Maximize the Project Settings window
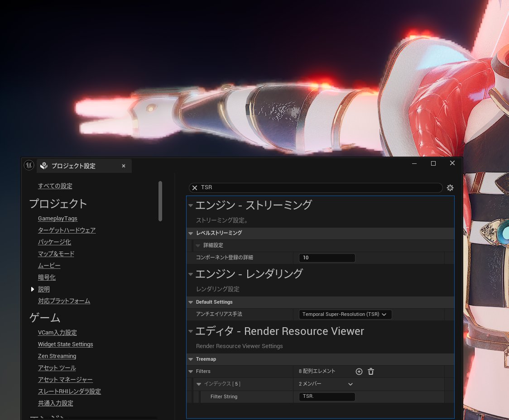Viewport: 509px width, 420px height. (x=433, y=163)
